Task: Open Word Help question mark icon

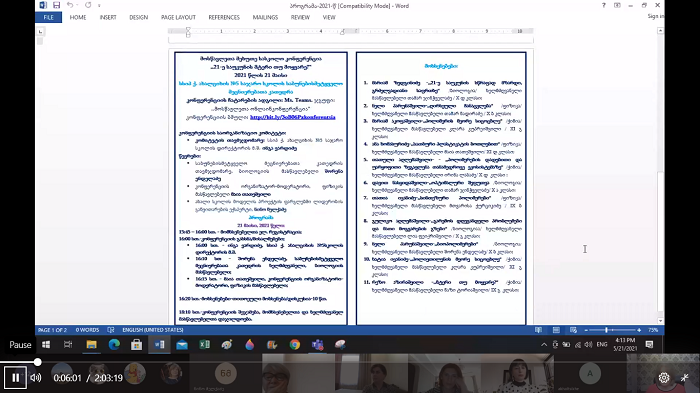Action: point(604,5)
